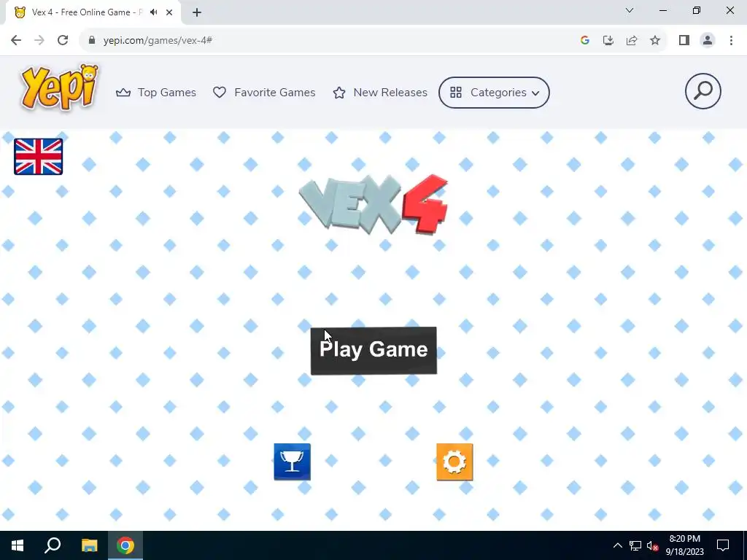Open Favorite Games
Image resolution: width=747 pixels, height=560 pixels.
(x=264, y=93)
